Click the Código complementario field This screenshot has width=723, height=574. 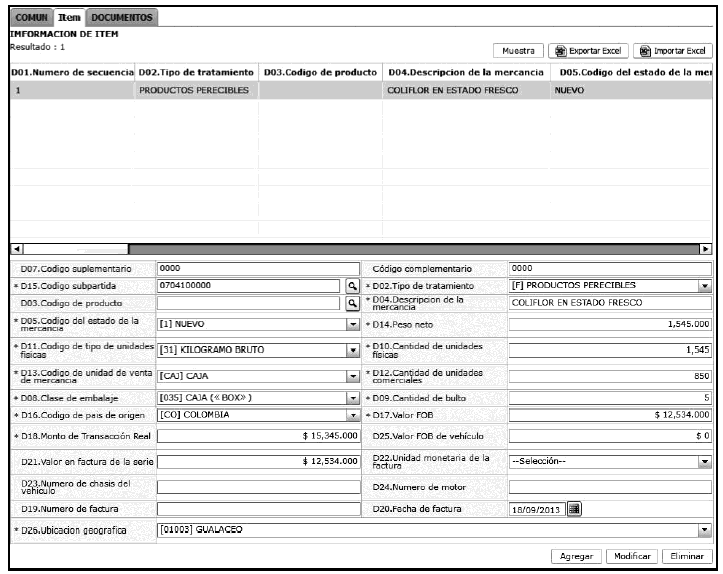point(610,269)
